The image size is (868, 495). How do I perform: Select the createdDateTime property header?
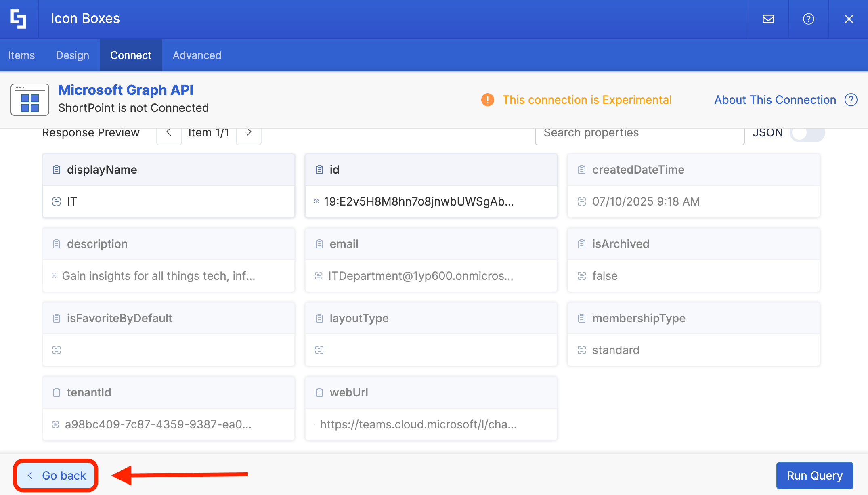tap(694, 170)
